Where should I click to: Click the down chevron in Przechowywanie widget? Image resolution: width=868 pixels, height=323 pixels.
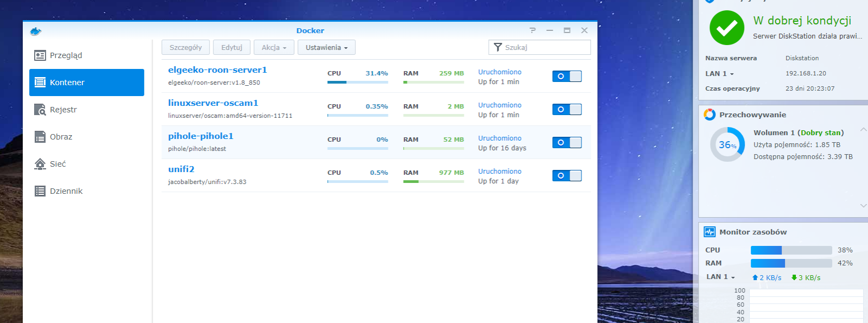(864, 206)
